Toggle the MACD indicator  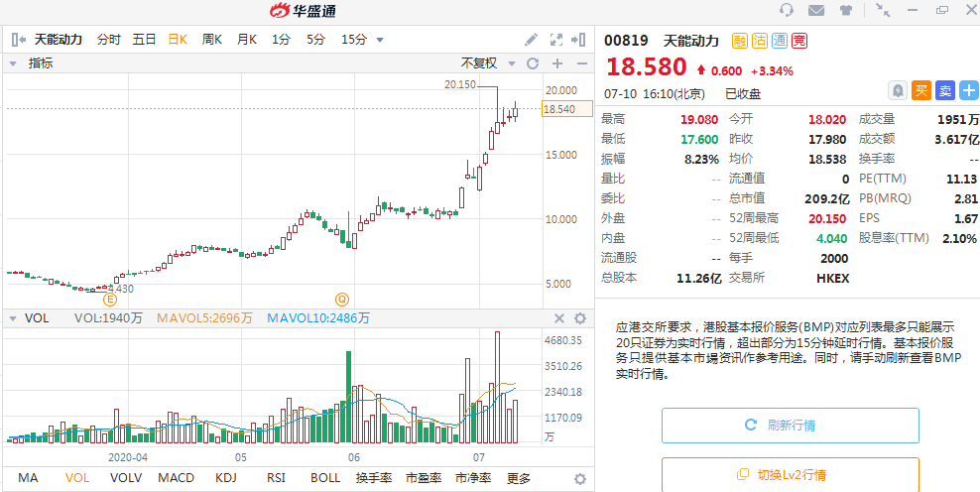tap(177, 478)
